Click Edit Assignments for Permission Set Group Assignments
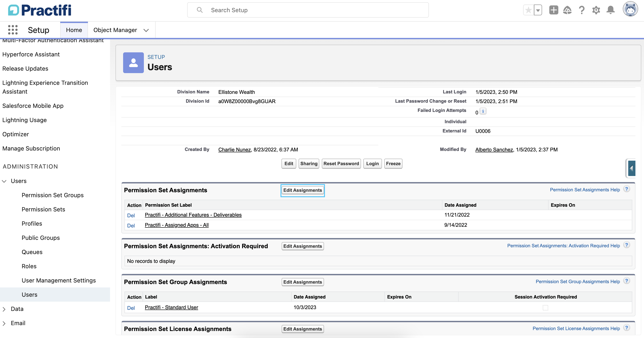 click(303, 282)
